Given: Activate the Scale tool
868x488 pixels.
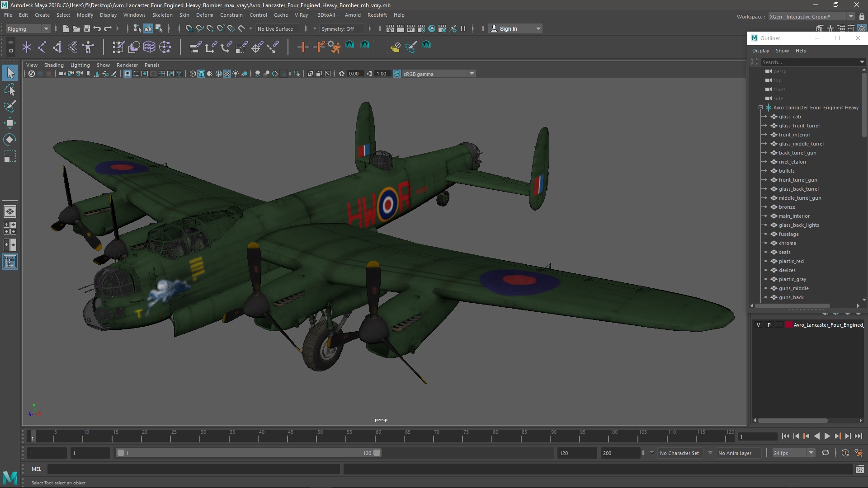Looking at the screenshot, I should (x=10, y=156).
